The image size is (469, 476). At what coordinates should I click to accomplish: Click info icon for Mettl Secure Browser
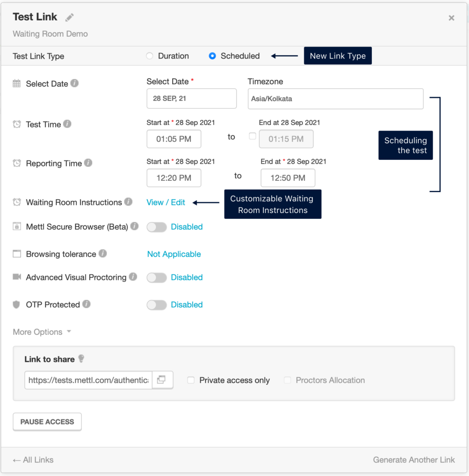(x=134, y=226)
